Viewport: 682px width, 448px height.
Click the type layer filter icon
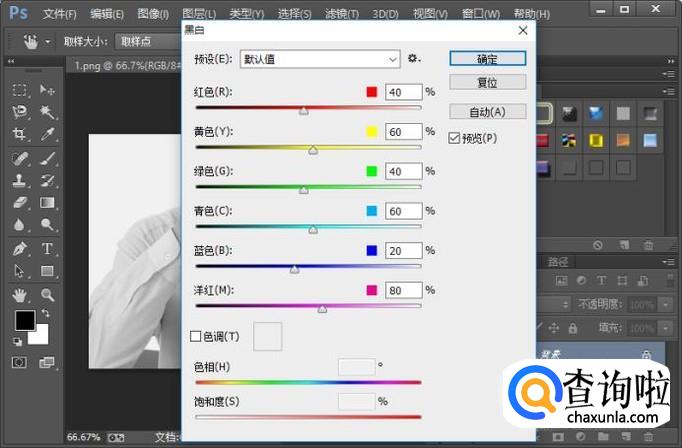pyautogui.click(x=602, y=281)
